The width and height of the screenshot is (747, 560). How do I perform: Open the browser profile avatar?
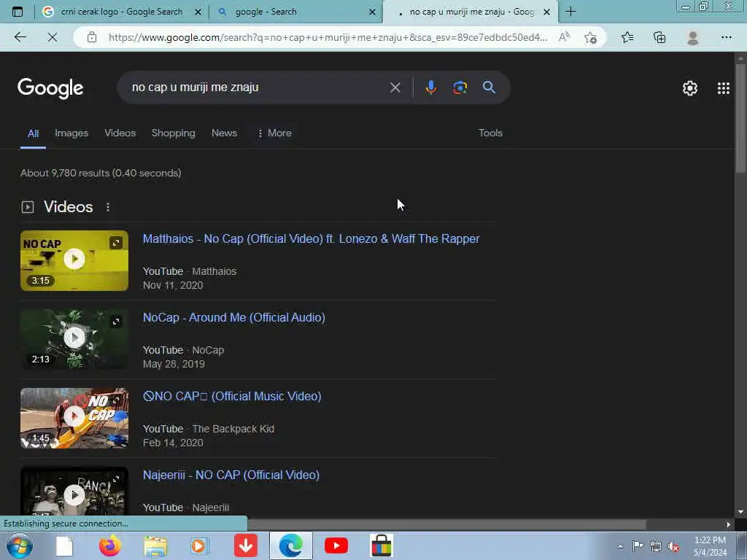coord(693,37)
